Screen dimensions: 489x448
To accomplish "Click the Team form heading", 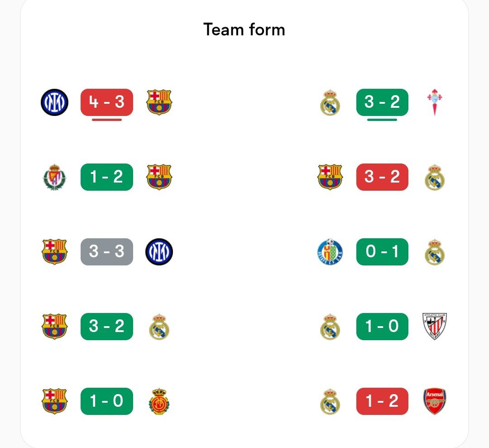I will [x=244, y=30].
